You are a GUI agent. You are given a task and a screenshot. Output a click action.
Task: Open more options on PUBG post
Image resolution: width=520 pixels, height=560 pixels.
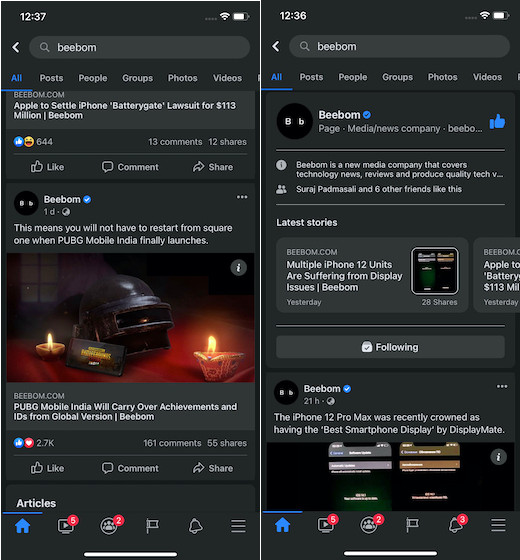pos(242,197)
